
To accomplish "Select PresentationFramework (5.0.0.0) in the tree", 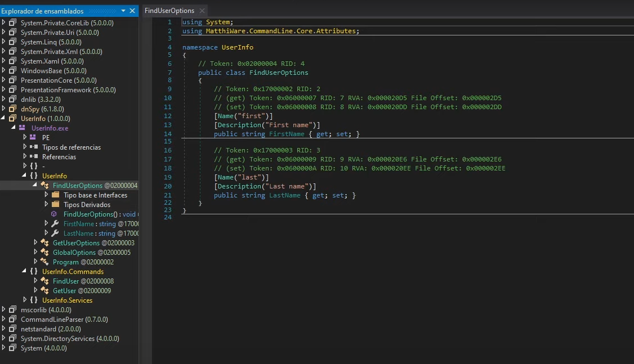I will (68, 89).
